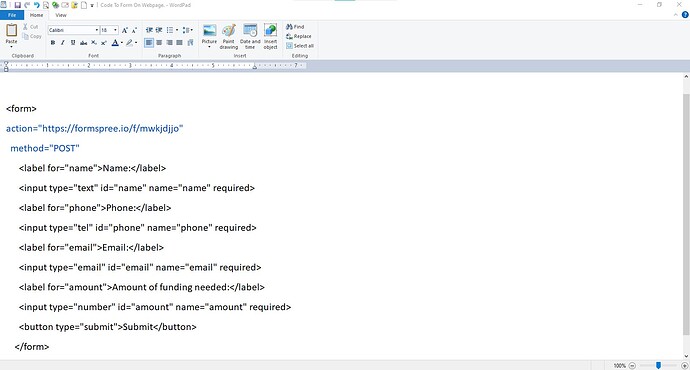690x370 pixels.
Task: Switch to the View ribbon tab
Action: coord(61,15)
